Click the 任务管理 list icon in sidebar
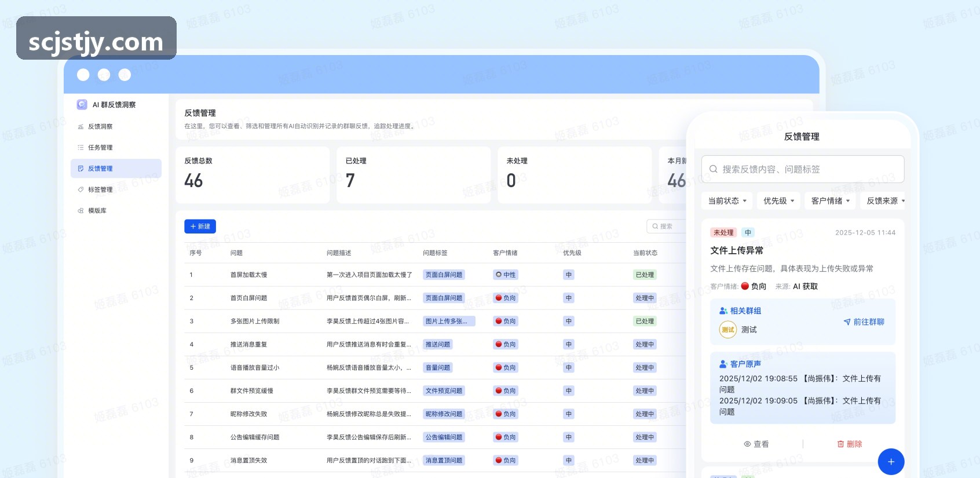This screenshot has width=980, height=478. click(x=81, y=148)
